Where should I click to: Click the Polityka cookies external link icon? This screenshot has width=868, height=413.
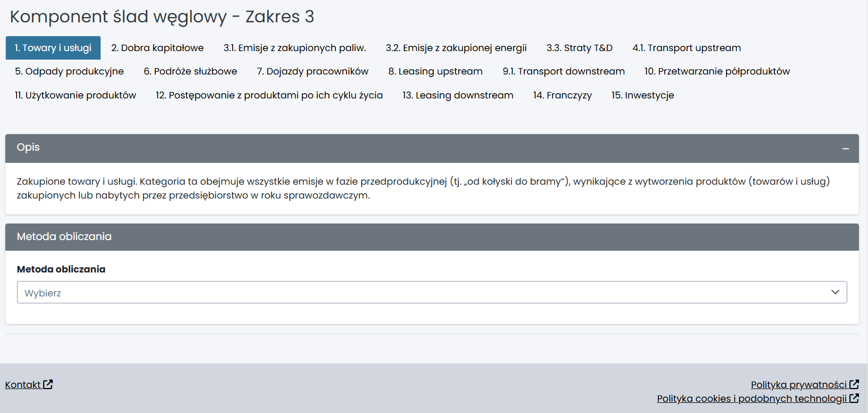click(854, 398)
